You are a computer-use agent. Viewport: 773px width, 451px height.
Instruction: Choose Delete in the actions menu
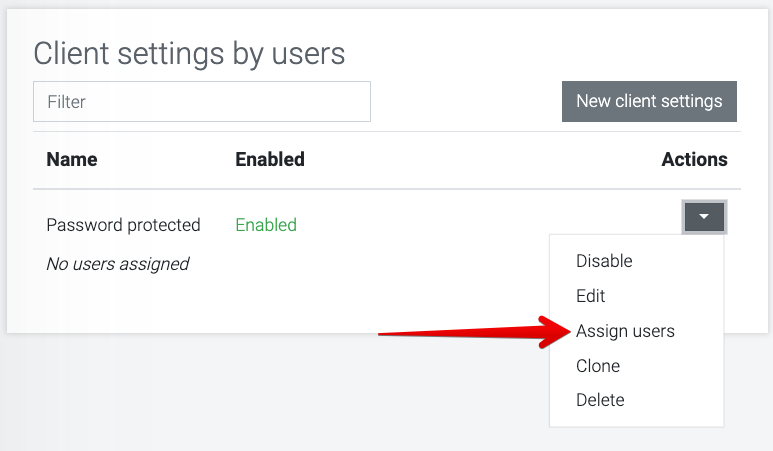(600, 400)
